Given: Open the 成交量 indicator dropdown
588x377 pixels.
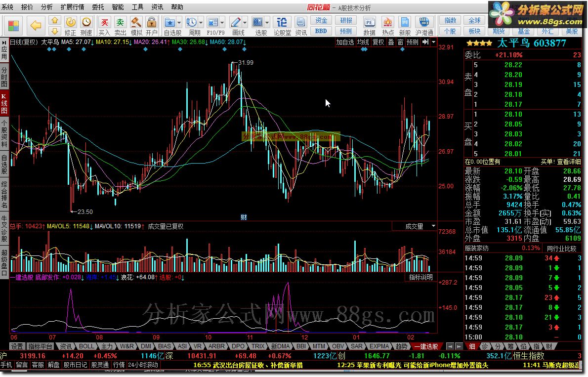Looking at the screenshot, I should tap(433, 226).
